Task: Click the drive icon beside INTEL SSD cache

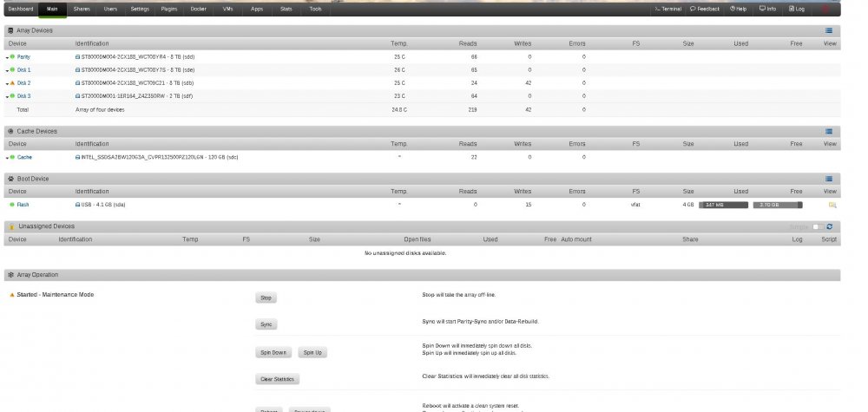Action: 77,158
